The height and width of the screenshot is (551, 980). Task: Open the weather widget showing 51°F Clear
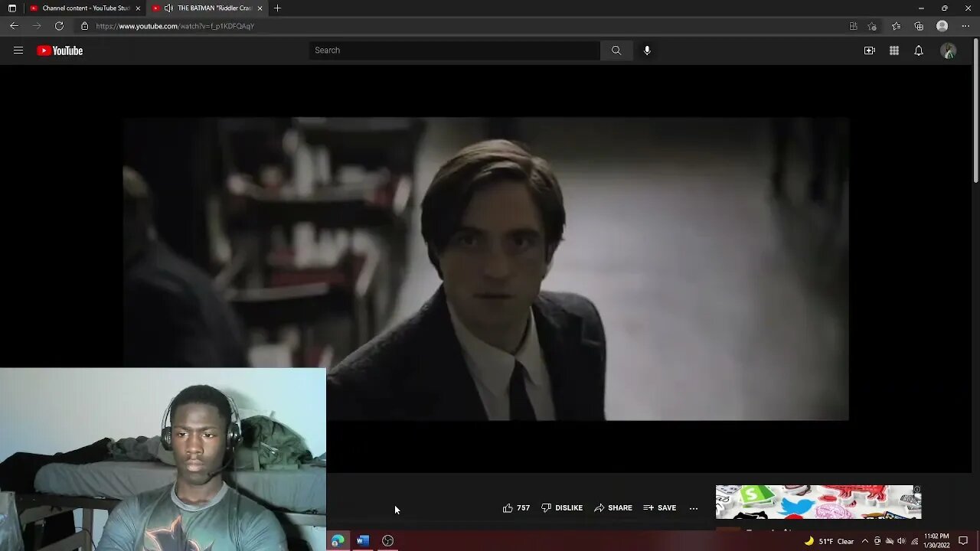pyautogui.click(x=829, y=541)
